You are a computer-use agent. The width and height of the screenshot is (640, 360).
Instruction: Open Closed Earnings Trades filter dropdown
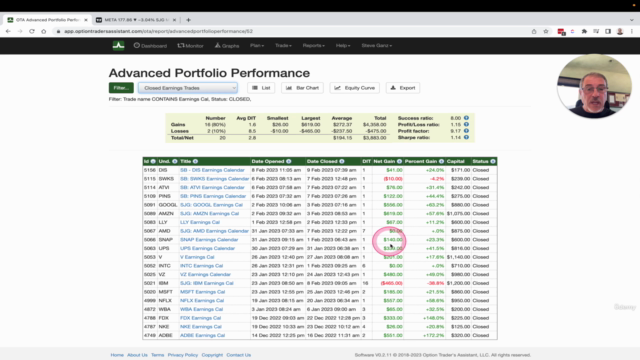(188, 88)
